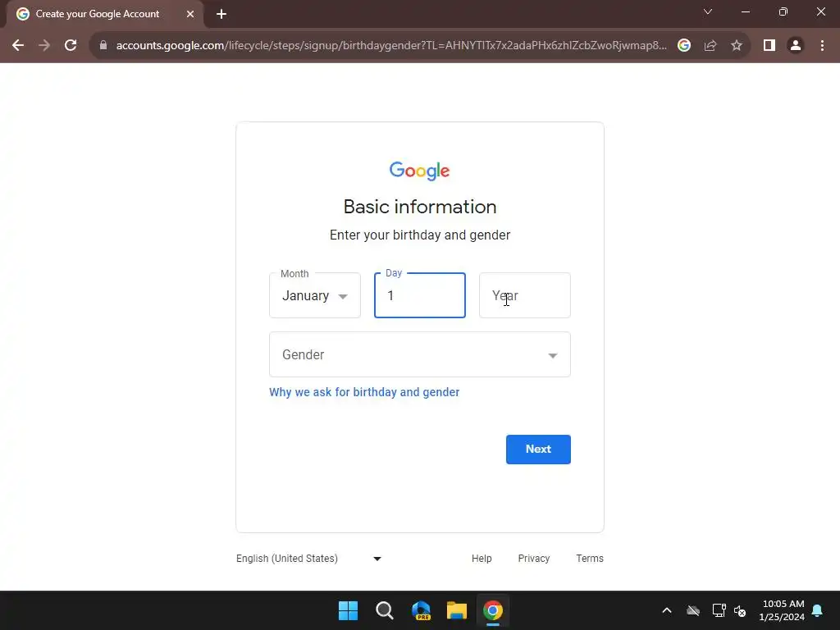This screenshot has height=630, width=840.
Task: Open the English (United States) language dropdown
Action: pyautogui.click(x=309, y=558)
